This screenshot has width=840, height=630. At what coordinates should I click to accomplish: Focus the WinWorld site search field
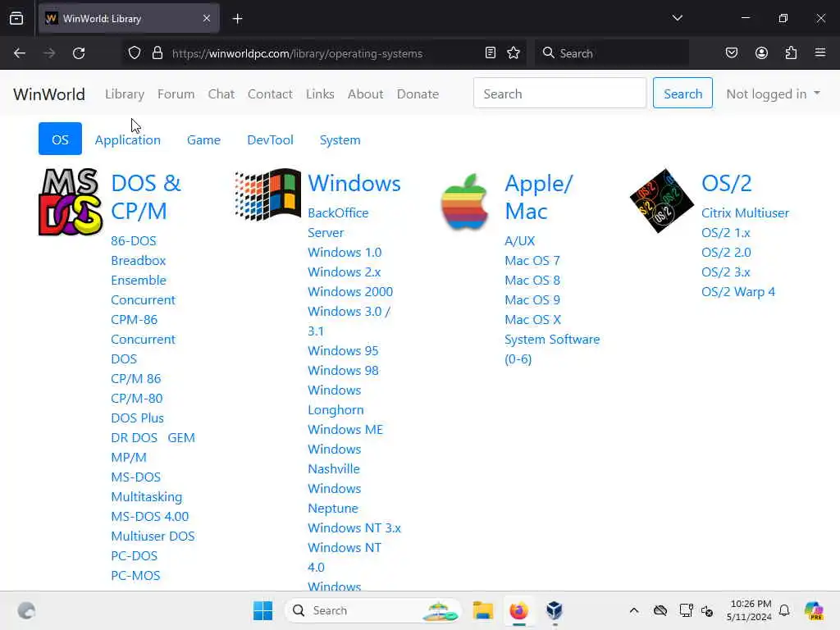[x=559, y=94]
